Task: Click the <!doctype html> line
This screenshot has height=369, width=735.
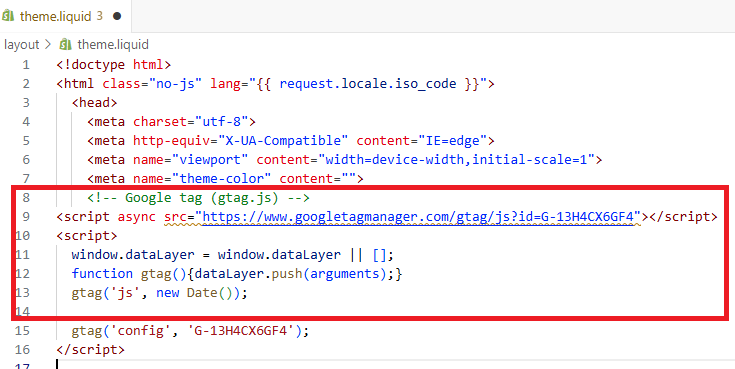Action: click(x=114, y=64)
